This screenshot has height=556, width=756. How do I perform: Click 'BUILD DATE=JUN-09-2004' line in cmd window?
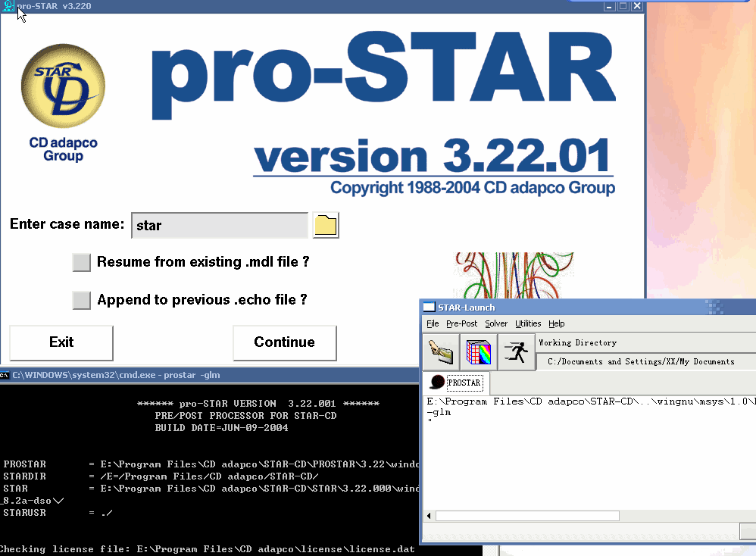(221, 428)
